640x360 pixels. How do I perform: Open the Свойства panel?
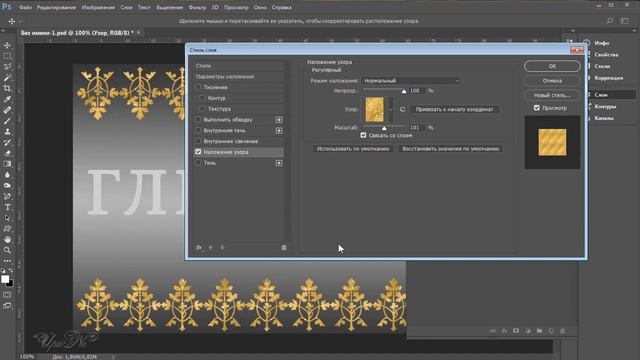pyautogui.click(x=606, y=54)
